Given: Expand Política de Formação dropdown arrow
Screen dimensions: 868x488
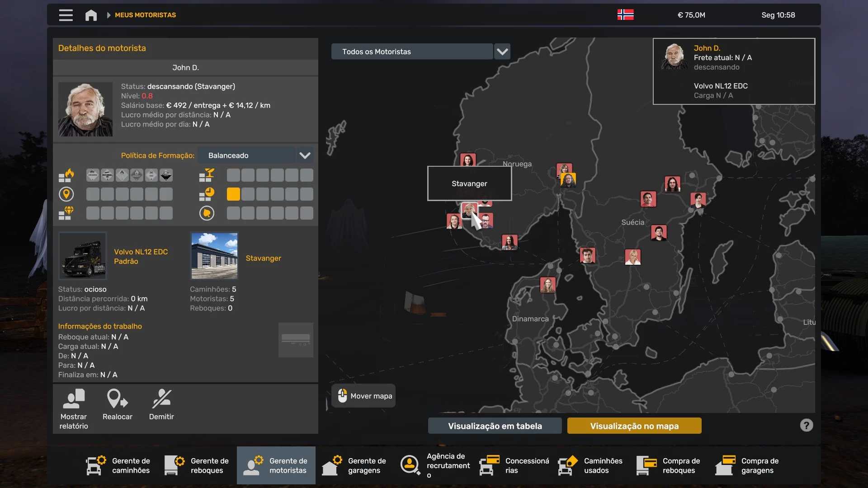Looking at the screenshot, I should tap(305, 155).
